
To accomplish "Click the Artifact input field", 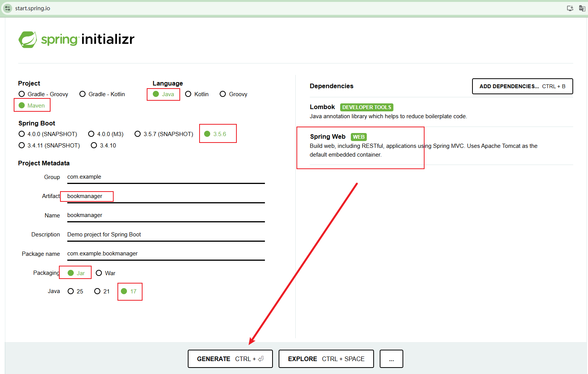I will tap(166, 197).
